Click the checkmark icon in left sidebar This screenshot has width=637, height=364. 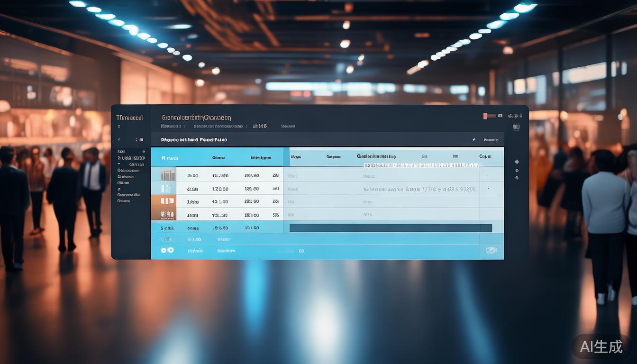(x=119, y=140)
